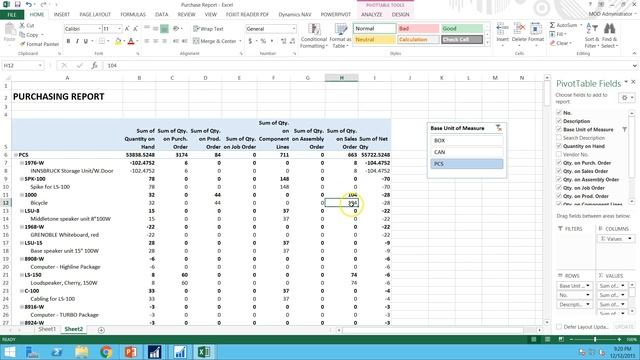
Task: Switch to the FORMULAS tab
Action: coord(133,15)
